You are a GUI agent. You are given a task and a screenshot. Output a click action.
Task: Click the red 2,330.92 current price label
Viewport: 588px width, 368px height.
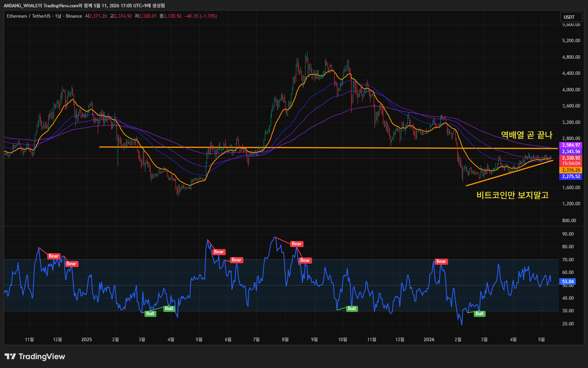571,158
